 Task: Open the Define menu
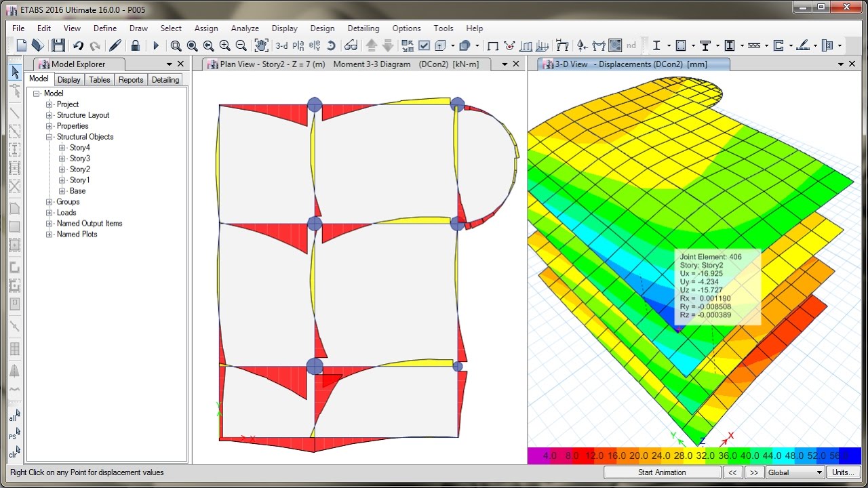pos(105,28)
